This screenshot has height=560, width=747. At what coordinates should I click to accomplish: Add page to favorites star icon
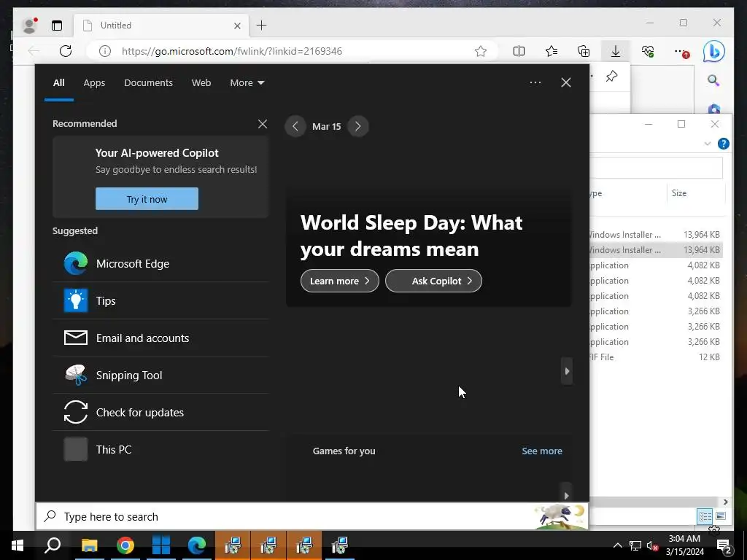point(481,51)
